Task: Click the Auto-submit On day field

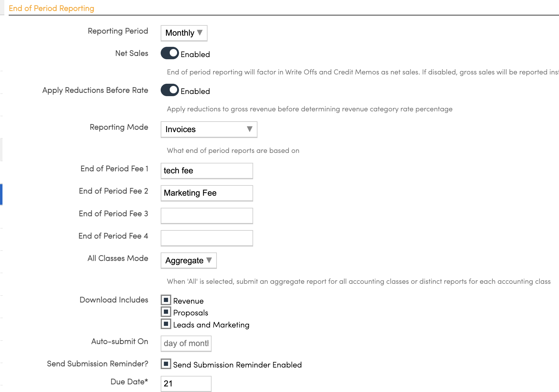Action: pyautogui.click(x=186, y=344)
